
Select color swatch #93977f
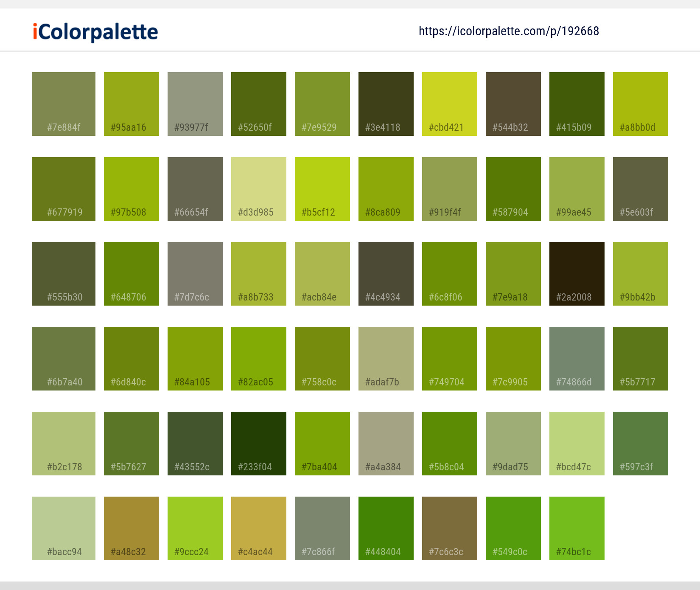(195, 104)
